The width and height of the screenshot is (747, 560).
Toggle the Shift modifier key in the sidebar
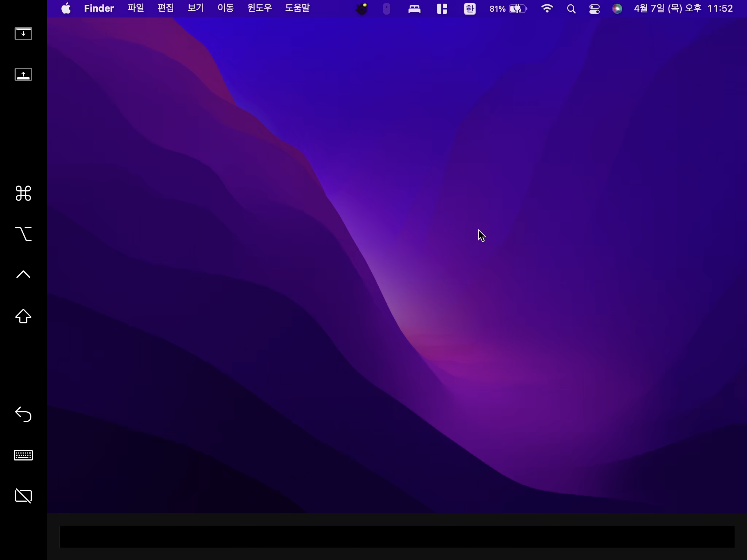[x=23, y=316]
